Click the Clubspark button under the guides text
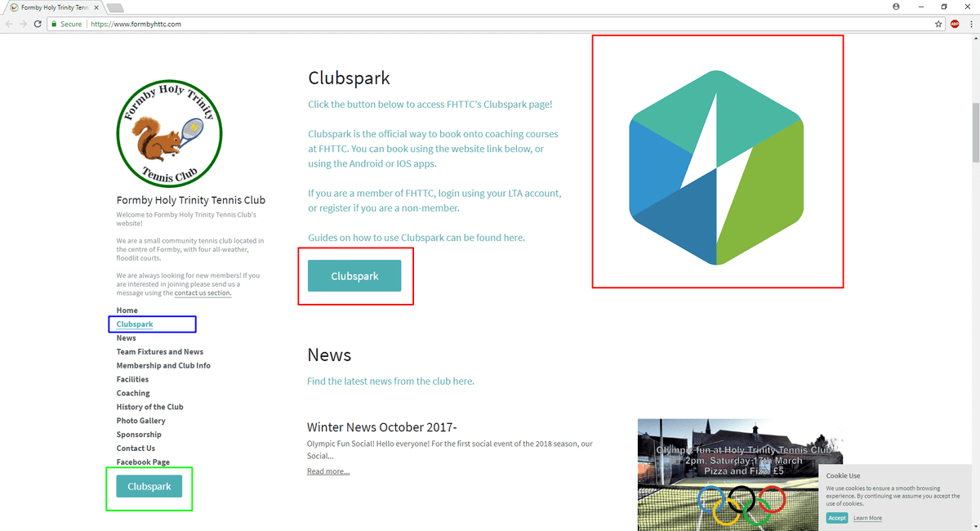The width and height of the screenshot is (980, 531). click(354, 276)
